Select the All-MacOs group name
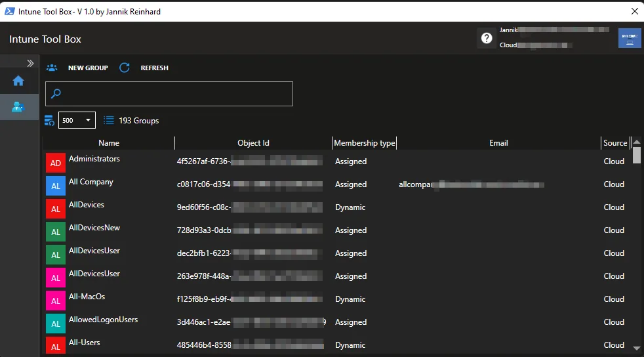Viewport: 644px width, 357px height. (87, 297)
